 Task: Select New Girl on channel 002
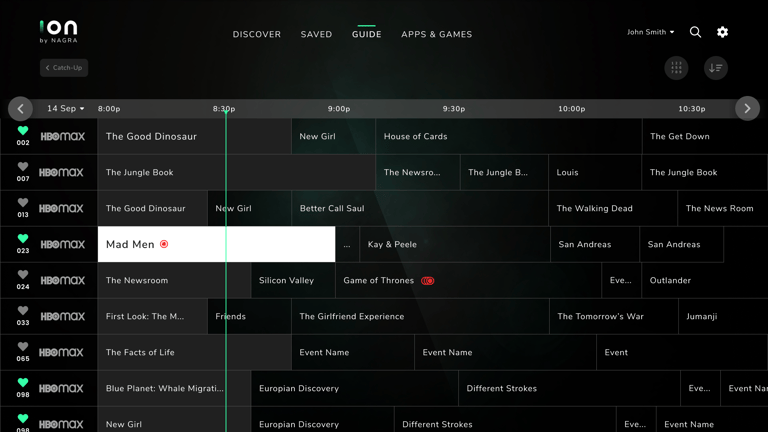pos(334,137)
